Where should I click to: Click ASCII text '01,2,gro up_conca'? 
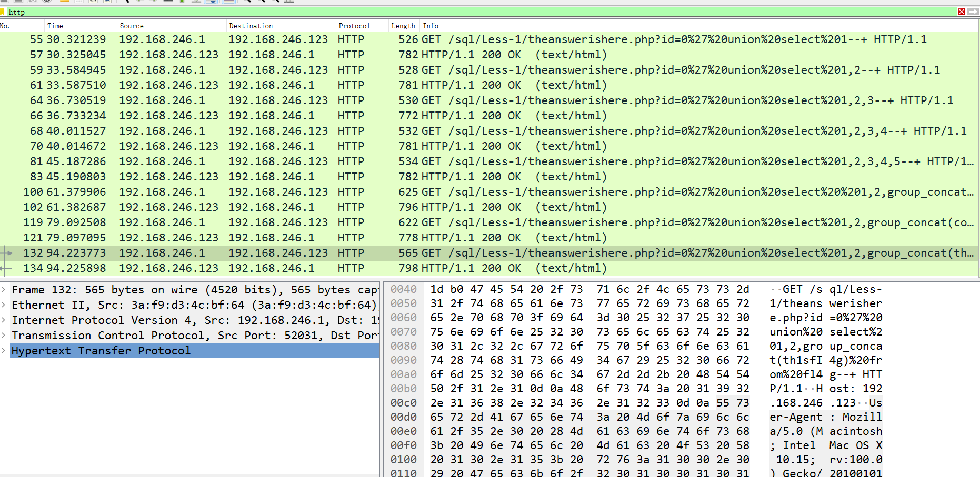pyautogui.click(x=826, y=346)
